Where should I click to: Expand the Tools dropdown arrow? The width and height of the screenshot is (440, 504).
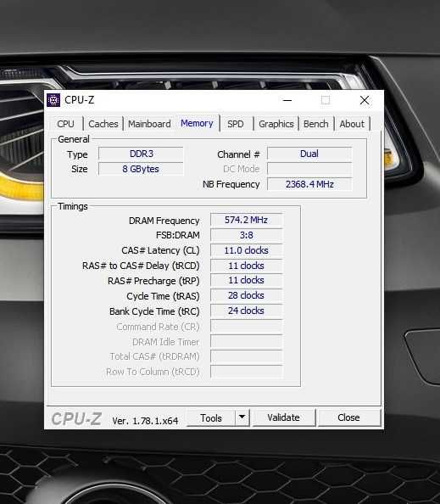point(242,417)
